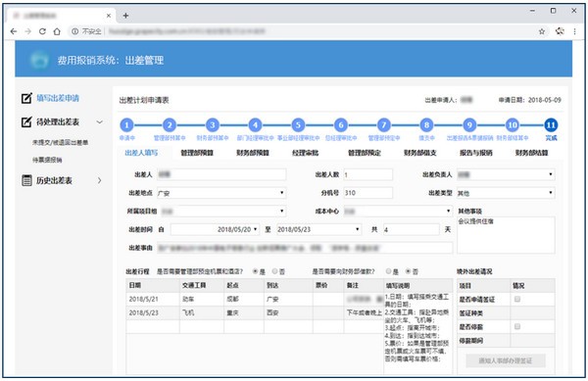Select step 2 circle in progress bar

pyautogui.click(x=170, y=125)
